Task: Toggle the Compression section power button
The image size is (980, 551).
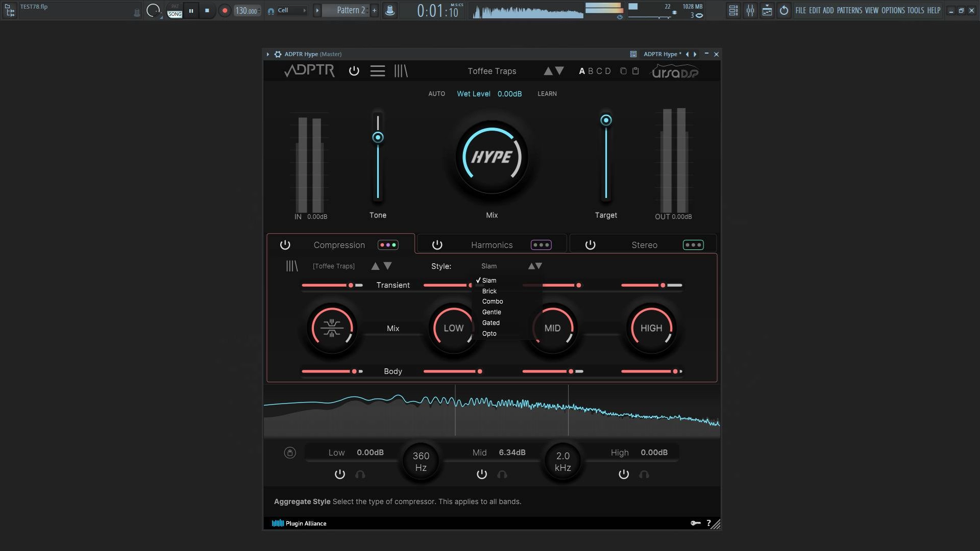Action: coord(285,245)
